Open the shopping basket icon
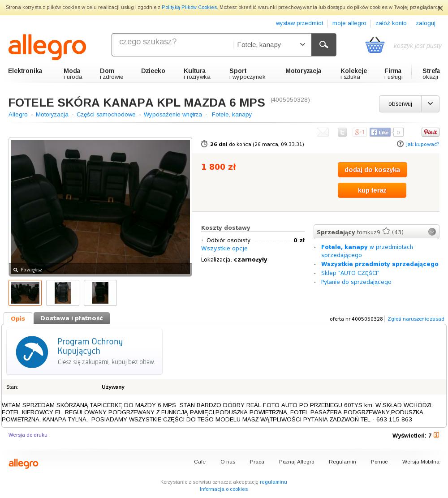 [375, 45]
